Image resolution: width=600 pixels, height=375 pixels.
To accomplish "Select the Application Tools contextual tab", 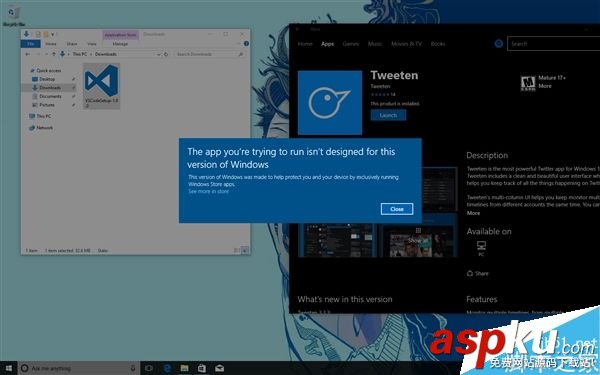I will click(x=121, y=35).
